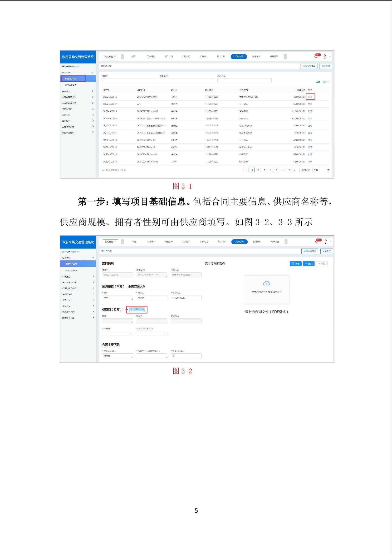The height and width of the screenshot is (554, 392).
Task: Expand 合同公示 sidebar item in Figure 3-1
Action: point(93,121)
